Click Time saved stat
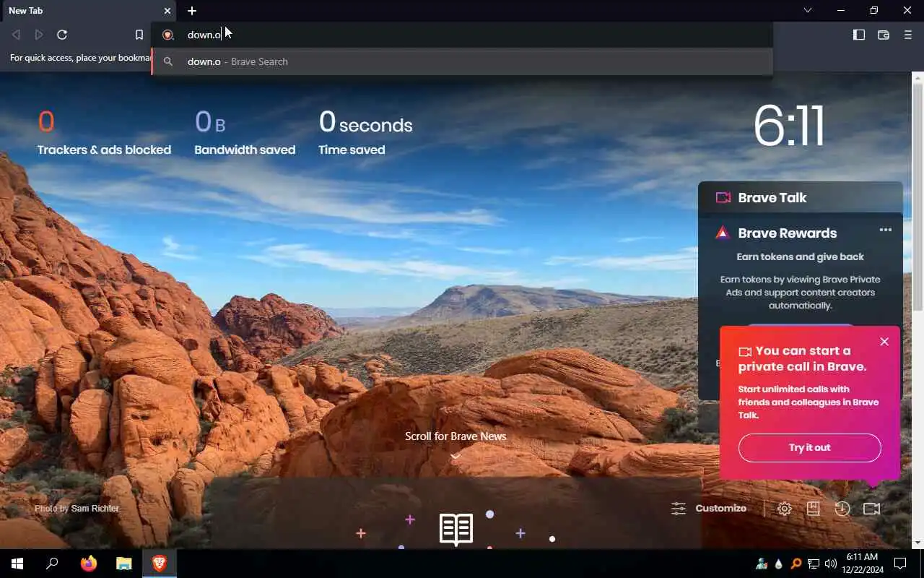The height and width of the screenshot is (578, 924). click(365, 133)
